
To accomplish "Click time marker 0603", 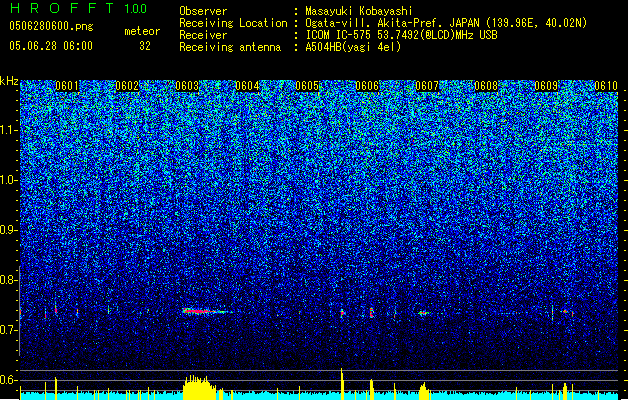I will pos(187,86).
